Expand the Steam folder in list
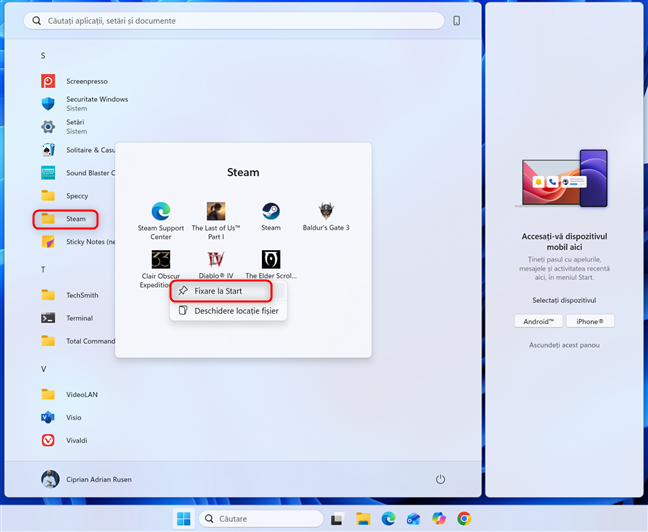The image size is (648, 532). 76,218
